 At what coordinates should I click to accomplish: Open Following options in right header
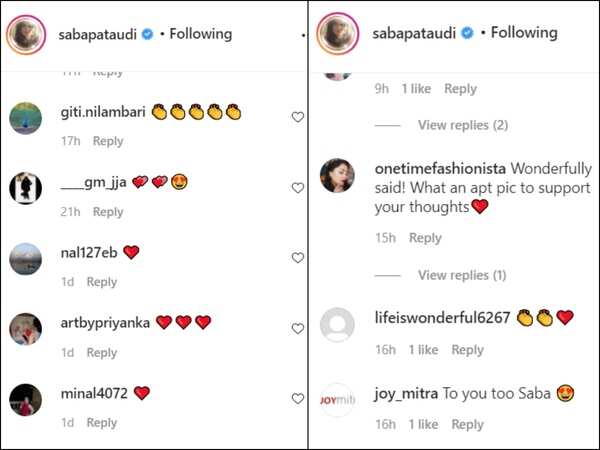point(516,33)
